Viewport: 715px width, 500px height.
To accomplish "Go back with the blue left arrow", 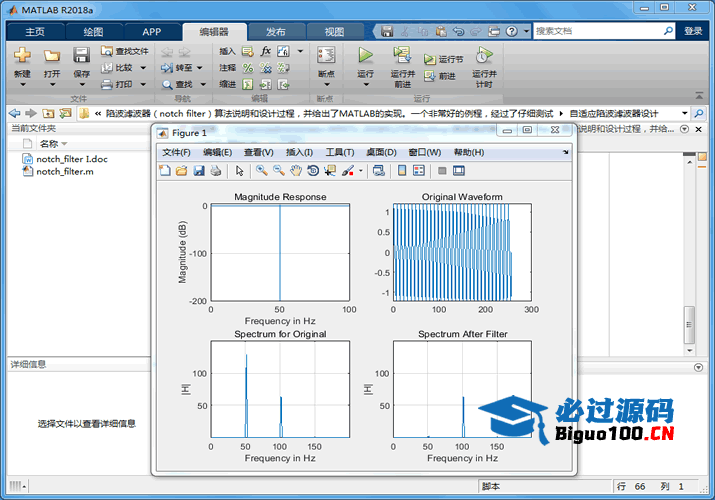I will pos(15,113).
